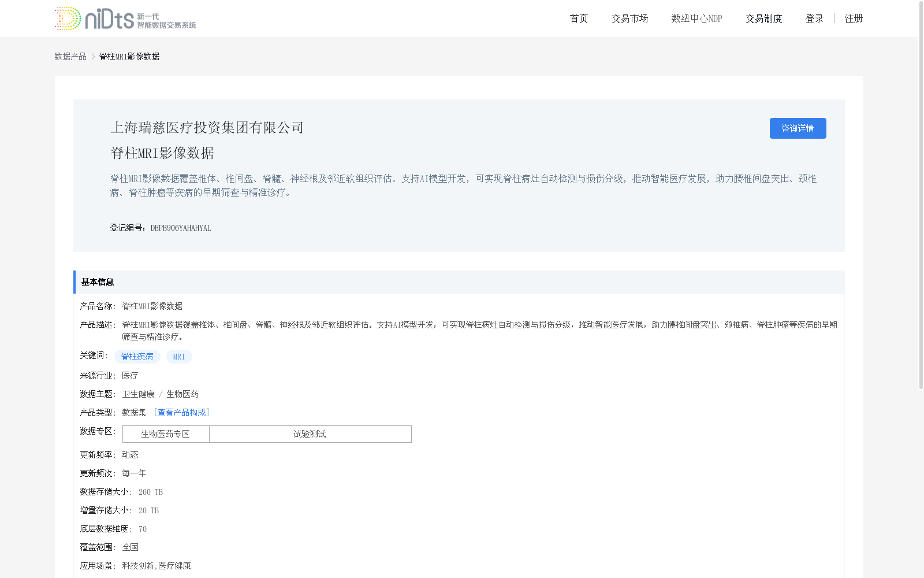
Task: Click the dimension value 70
Action: 142,529
